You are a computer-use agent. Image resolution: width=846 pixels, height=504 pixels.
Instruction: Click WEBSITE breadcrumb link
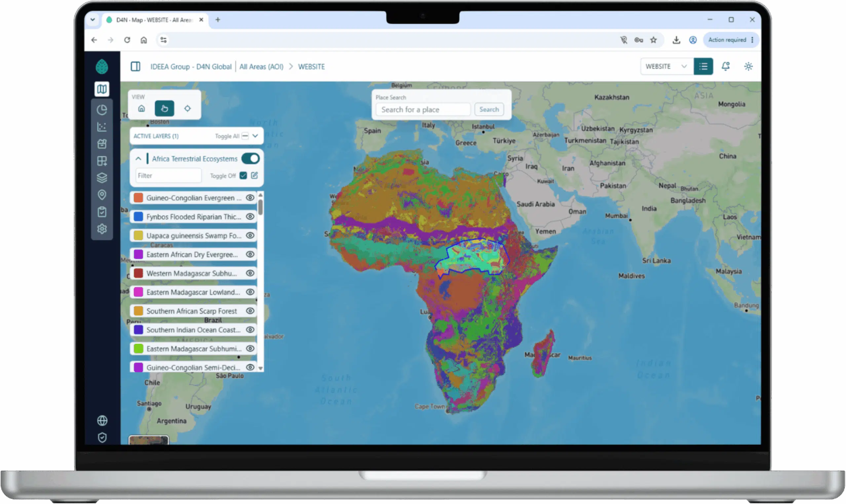[x=312, y=67]
